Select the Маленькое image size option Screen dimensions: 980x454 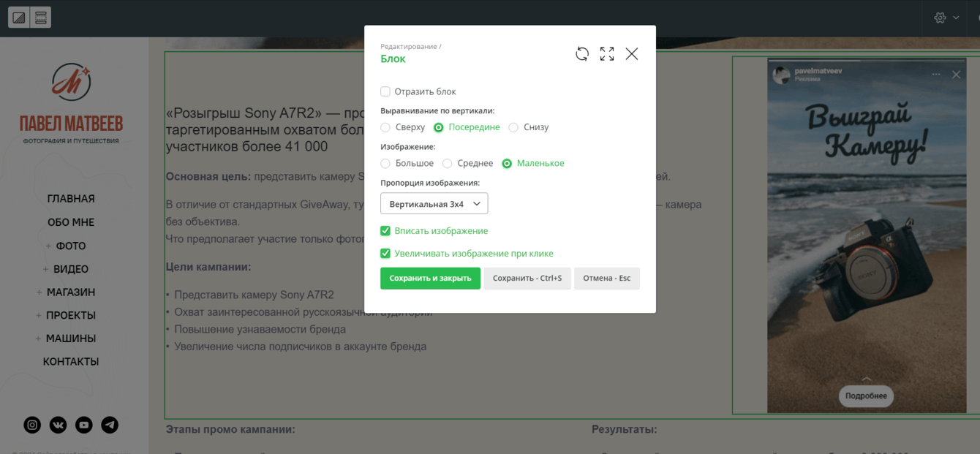[507, 163]
